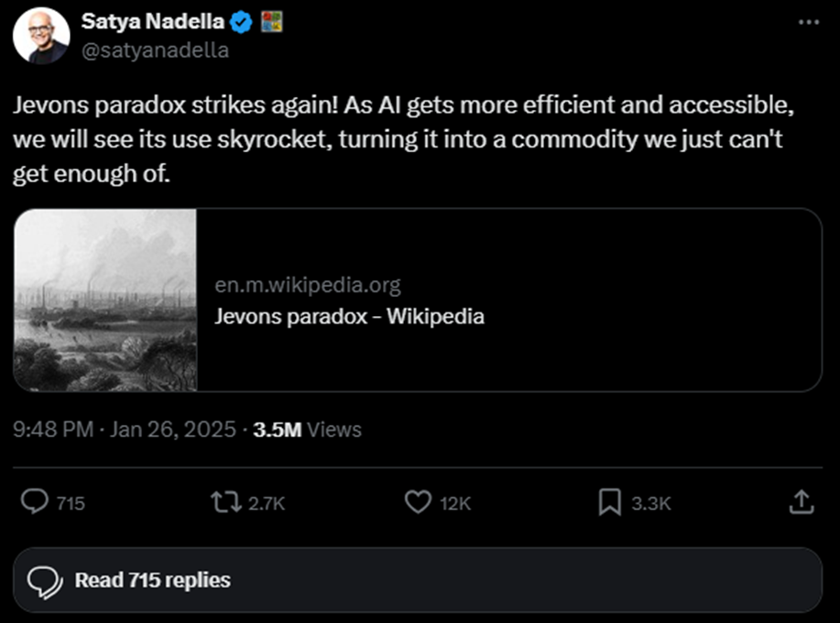Click the blue verified checkmark badge
Image resolution: width=840 pixels, height=623 pixels.
241,22
